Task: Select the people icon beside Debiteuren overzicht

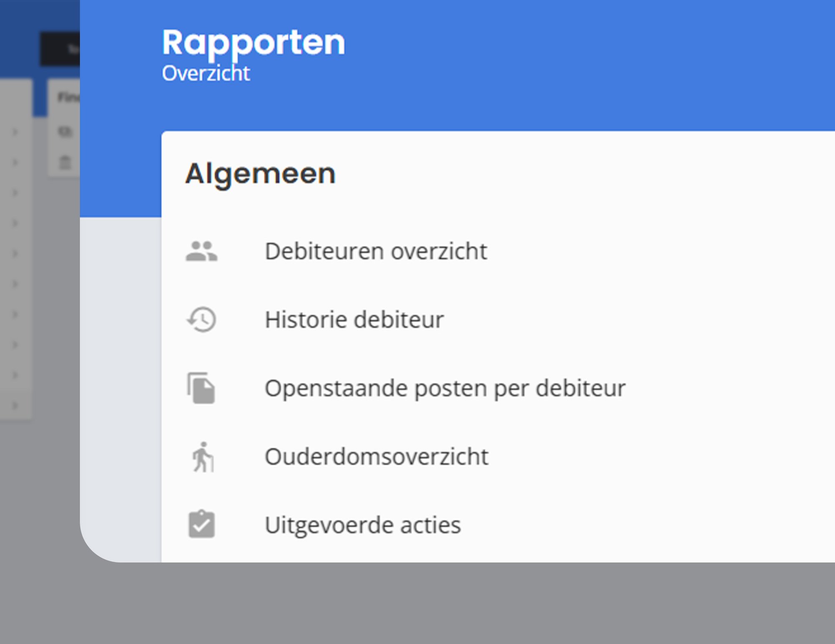Action: (x=202, y=251)
